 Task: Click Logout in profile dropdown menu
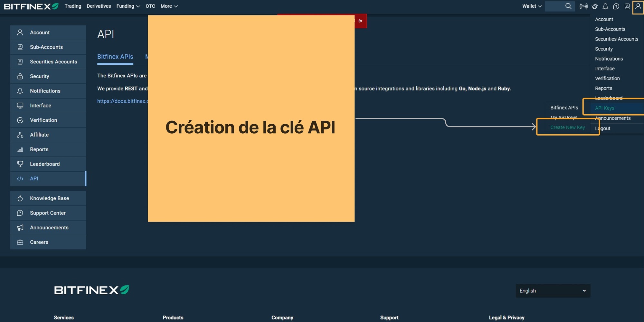point(603,128)
